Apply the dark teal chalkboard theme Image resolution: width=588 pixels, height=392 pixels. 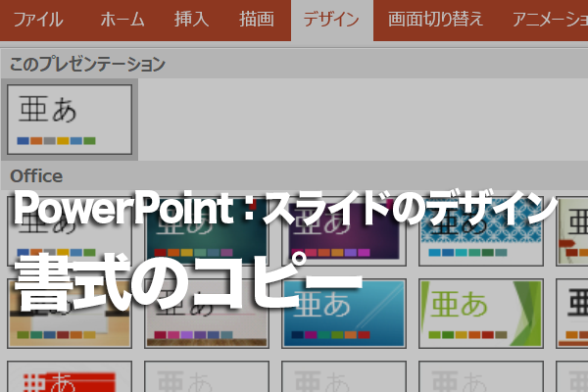pos(207,231)
